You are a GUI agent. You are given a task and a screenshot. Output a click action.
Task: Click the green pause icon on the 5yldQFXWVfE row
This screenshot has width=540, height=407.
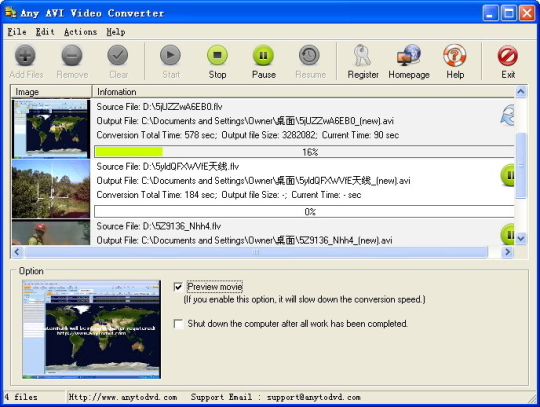(x=507, y=175)
